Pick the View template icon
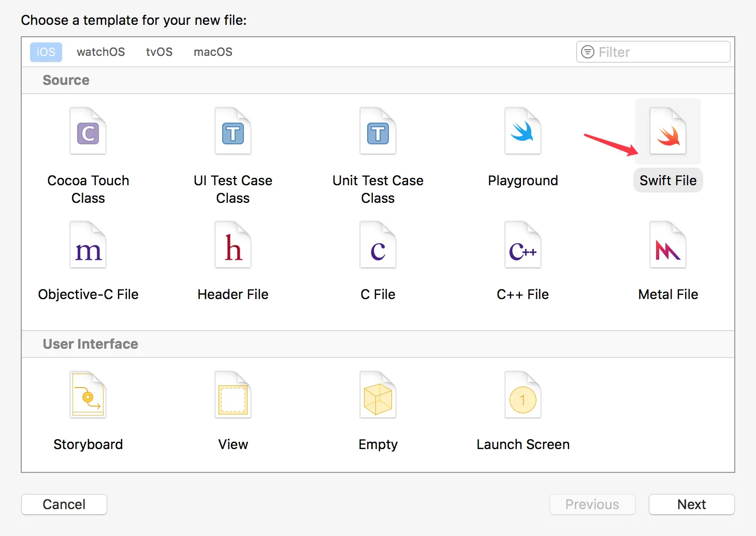756x536 pixels. (x=233, y=395)
